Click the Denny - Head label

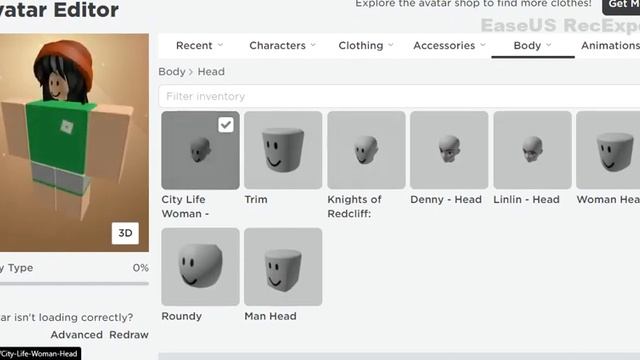(x=446, y=200)
